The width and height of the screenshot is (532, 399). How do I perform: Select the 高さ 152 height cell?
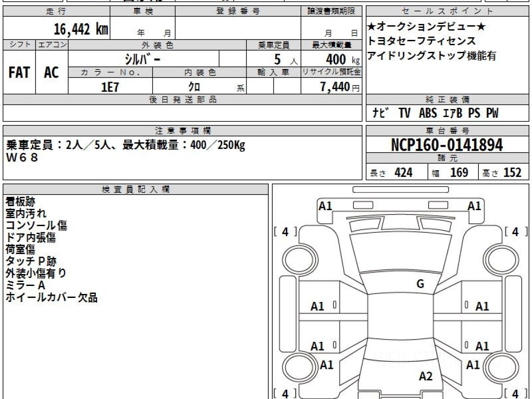[x=504, y=172]
